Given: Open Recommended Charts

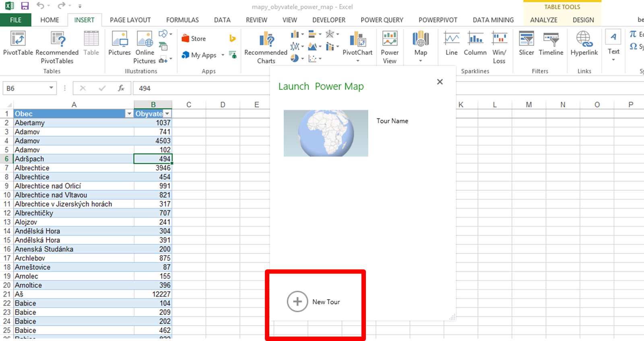Looking at the screenshot, I should 266,47.
